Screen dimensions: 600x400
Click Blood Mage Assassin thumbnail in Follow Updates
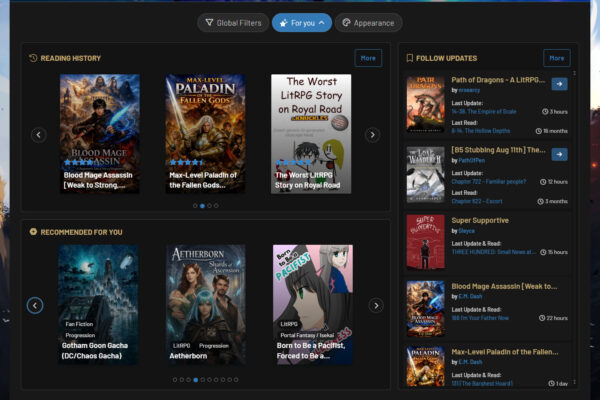[426, 309]
